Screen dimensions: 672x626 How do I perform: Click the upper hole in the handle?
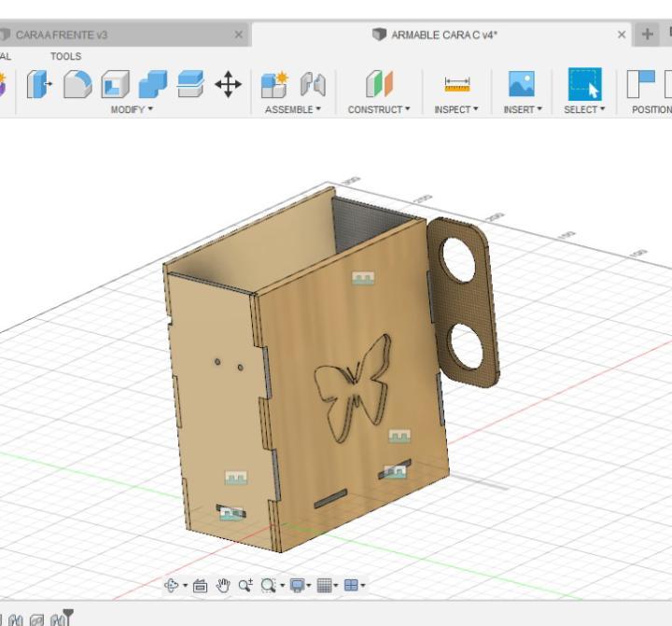click(x=458, y=259)
